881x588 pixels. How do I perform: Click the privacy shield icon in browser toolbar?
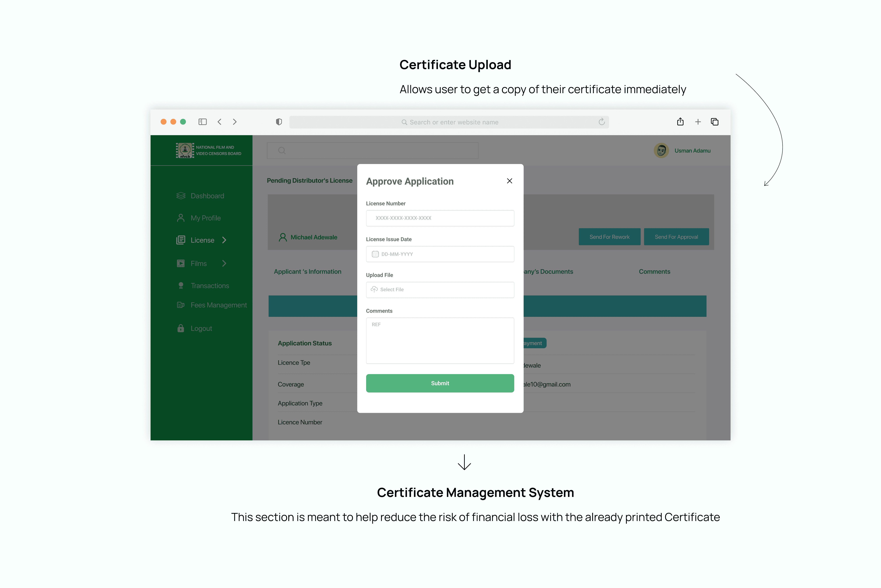pos(279,122)
